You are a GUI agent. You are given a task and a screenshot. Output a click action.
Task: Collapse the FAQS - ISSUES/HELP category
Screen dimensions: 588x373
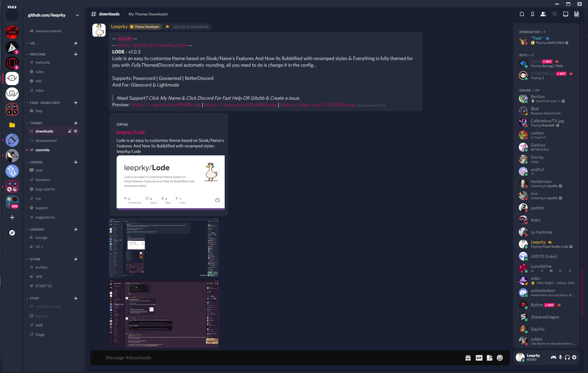44,103
